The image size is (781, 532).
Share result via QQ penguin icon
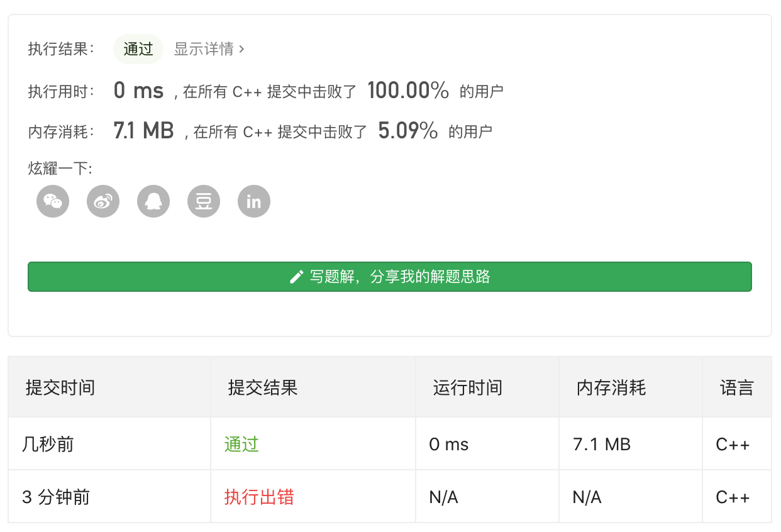pyautogui.click(x=153, y=201)
